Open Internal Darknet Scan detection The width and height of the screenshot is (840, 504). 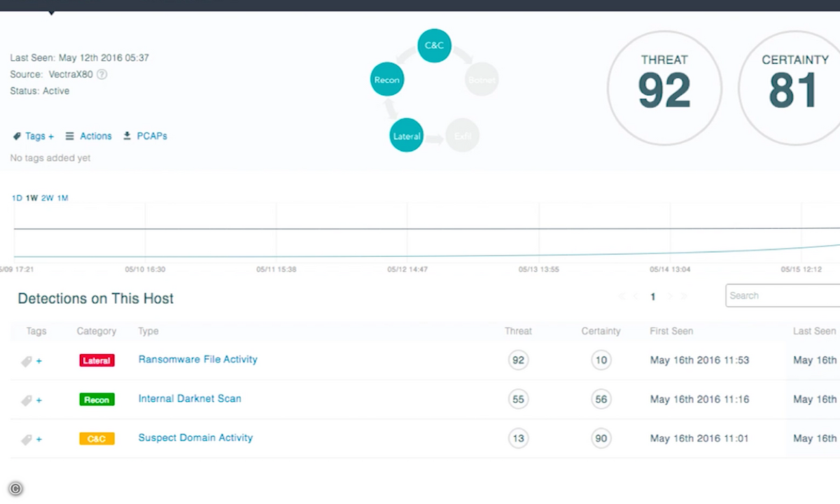click(190, 398)
